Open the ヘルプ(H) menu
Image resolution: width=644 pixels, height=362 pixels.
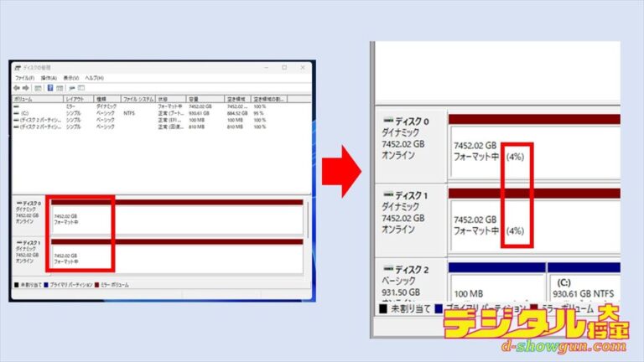tap(94, 78)
